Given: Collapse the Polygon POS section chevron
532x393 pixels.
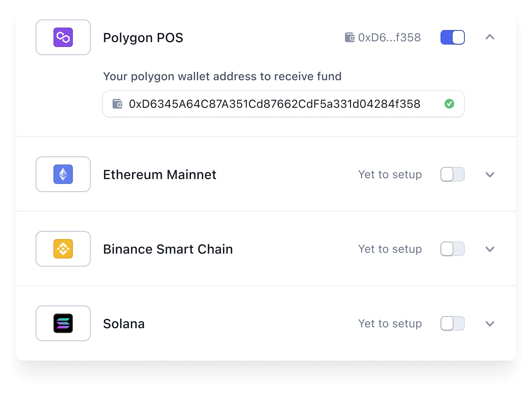Looking at the screenshot, I should [490, 37].
